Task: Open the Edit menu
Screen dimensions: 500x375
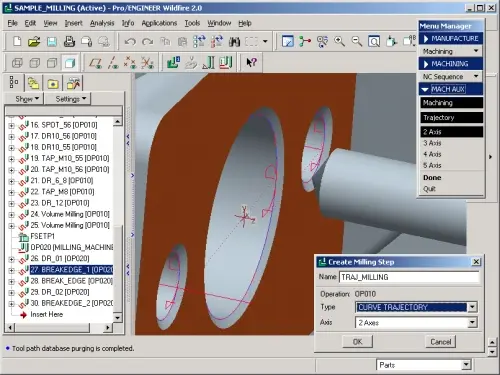Action: (30, 23)
